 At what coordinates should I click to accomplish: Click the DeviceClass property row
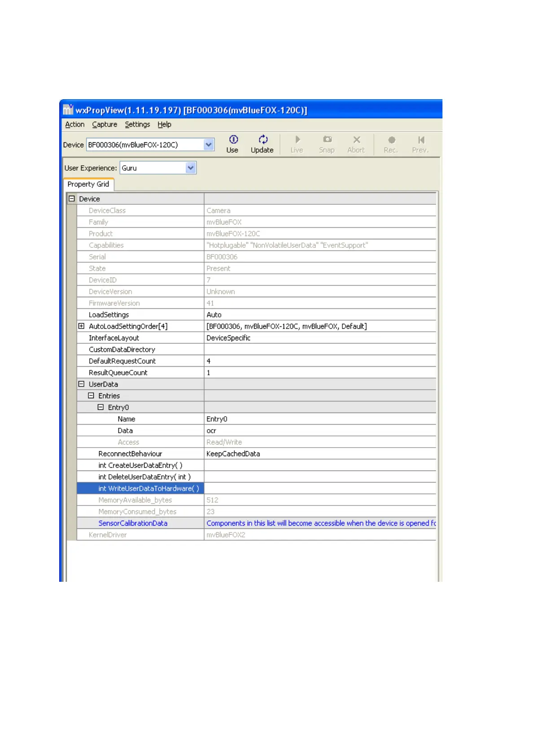[256, 211]
